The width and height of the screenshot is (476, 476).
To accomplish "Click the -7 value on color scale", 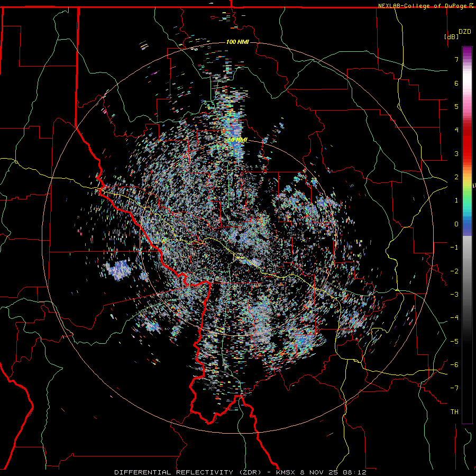I will coord(454,388).
